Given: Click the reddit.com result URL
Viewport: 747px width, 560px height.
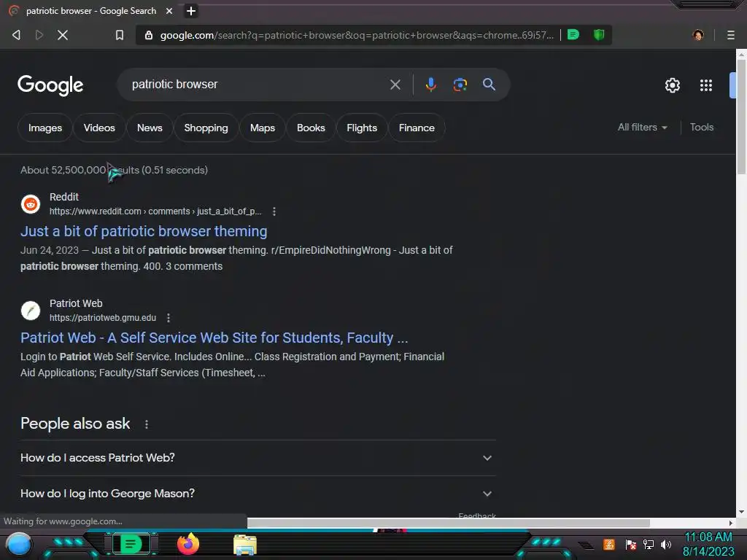Looking at the screenshot, I should tap(155, 211).
